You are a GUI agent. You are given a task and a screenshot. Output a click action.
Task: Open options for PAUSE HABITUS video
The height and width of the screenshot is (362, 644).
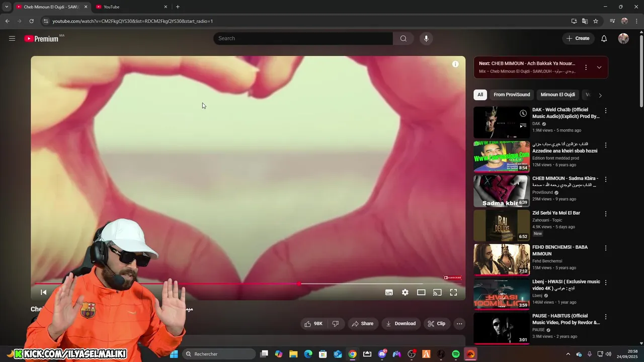[x=606, y=317]
